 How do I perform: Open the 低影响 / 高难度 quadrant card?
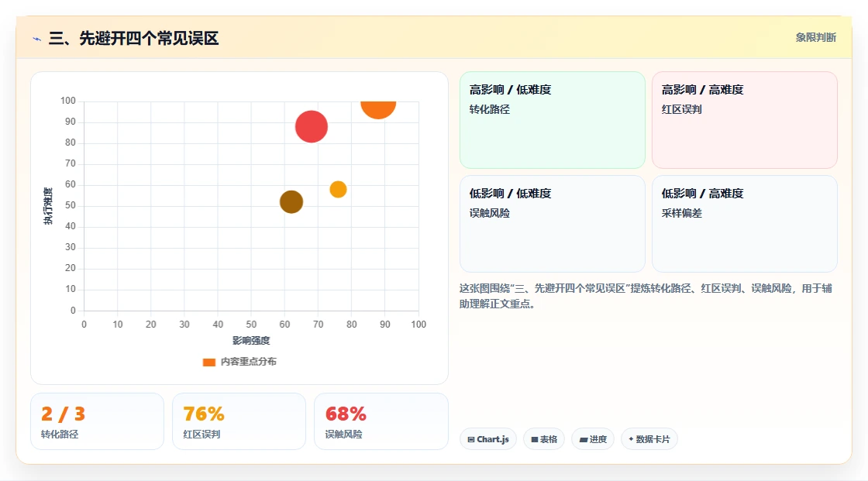745,224
